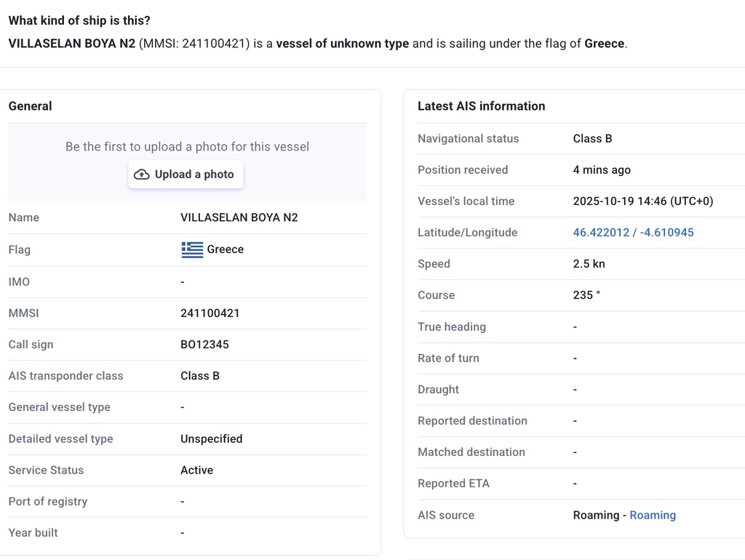The width and height of the screenshot is (745, 560).
Task: Click the 'Position received' 4 mins ago value
Action: coord(602,170)
